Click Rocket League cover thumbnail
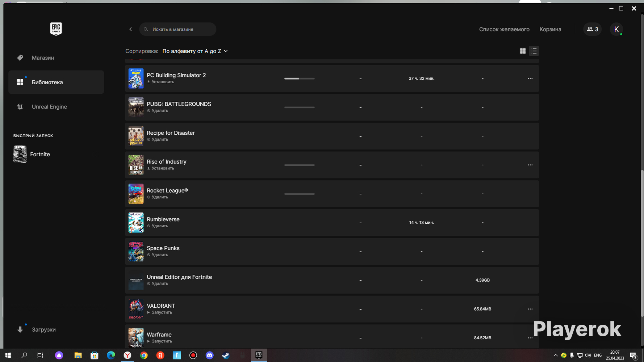The height and width of the screenshot is (362, 644). 136,194
